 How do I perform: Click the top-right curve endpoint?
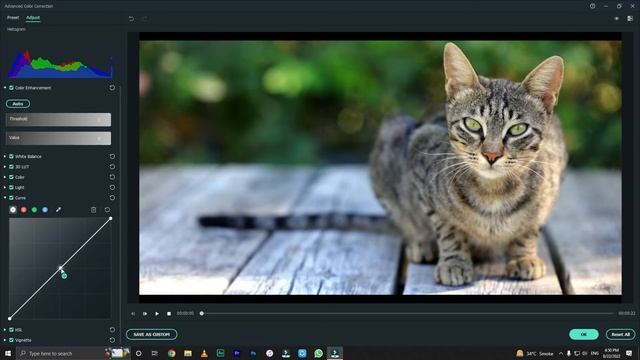point(110,219)
